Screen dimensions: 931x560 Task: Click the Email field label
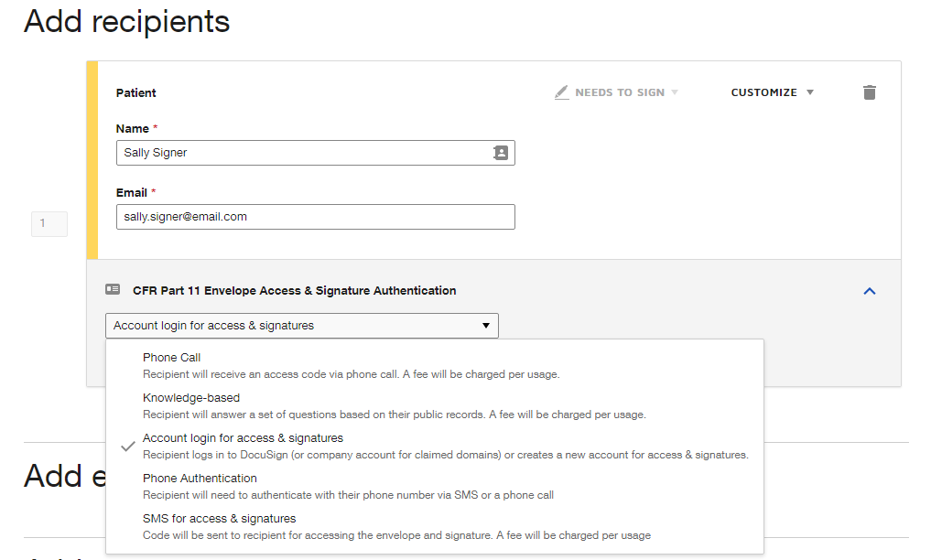coord(132,193)
